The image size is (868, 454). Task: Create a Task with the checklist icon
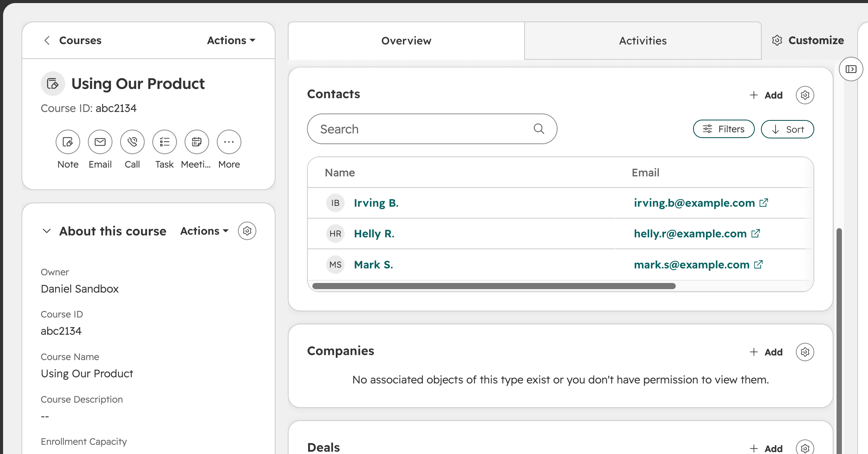point(165,142)
